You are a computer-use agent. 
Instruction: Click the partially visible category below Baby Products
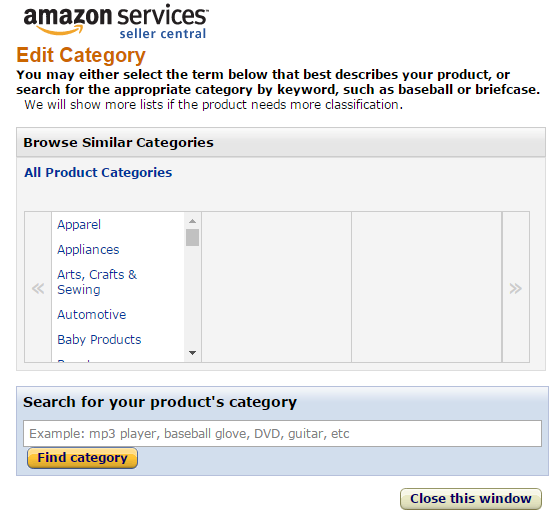[74, 360]
